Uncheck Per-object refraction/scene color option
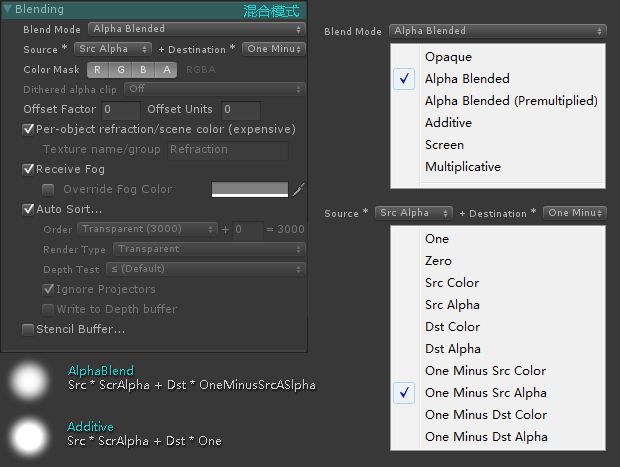This screenshot has width=620, height=467. click(28, 129)
